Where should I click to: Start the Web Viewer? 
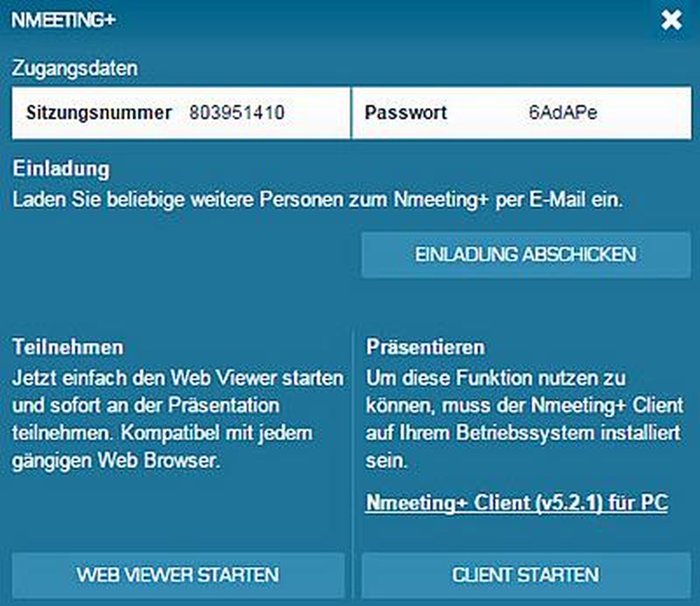coord(178,575)
